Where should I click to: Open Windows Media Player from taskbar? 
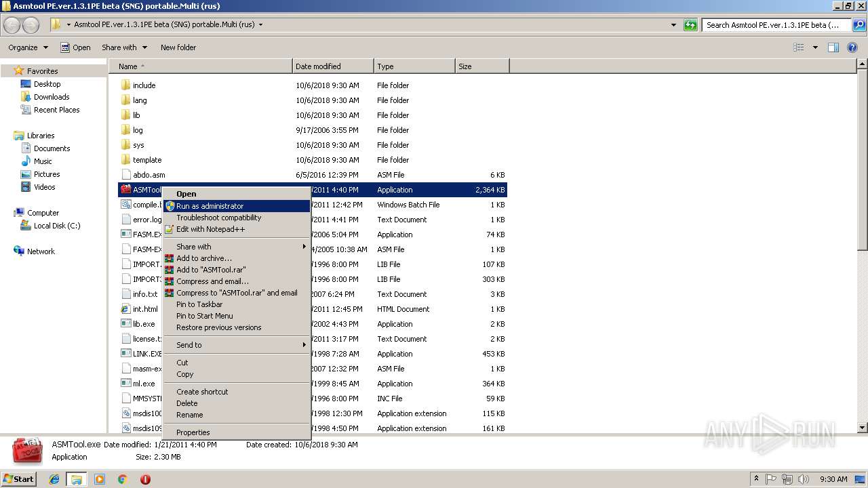tap(100, 479)
